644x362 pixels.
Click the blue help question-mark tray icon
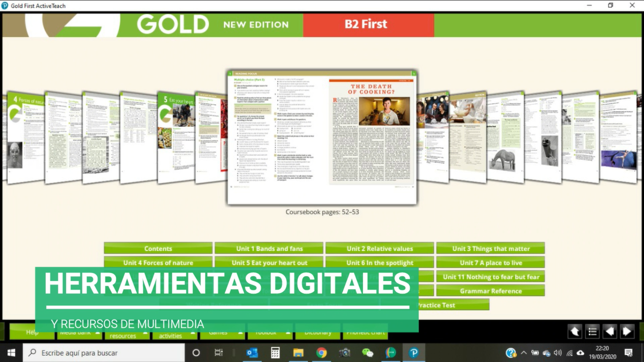click(511, 353)
